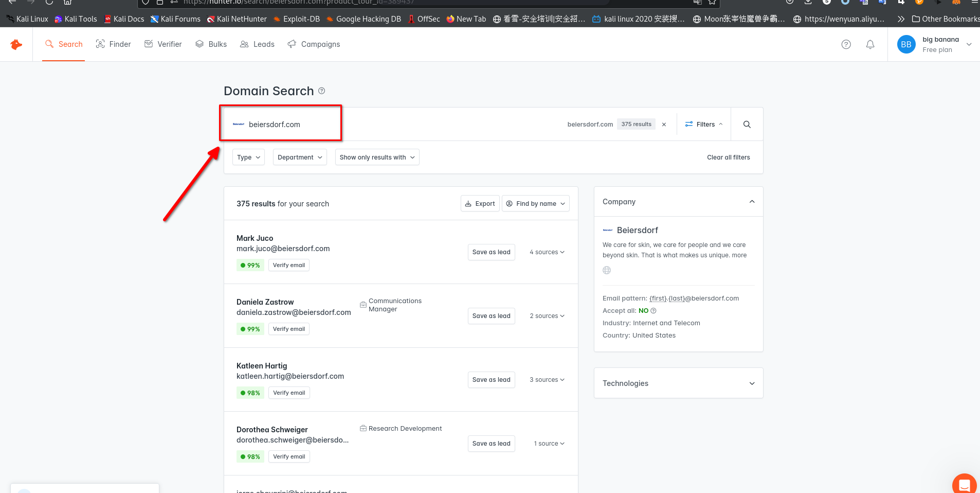The width and height of the screenshot is (980, 493).
Task: Click the Domain Search info icon
Action: (x=321, y=91)
